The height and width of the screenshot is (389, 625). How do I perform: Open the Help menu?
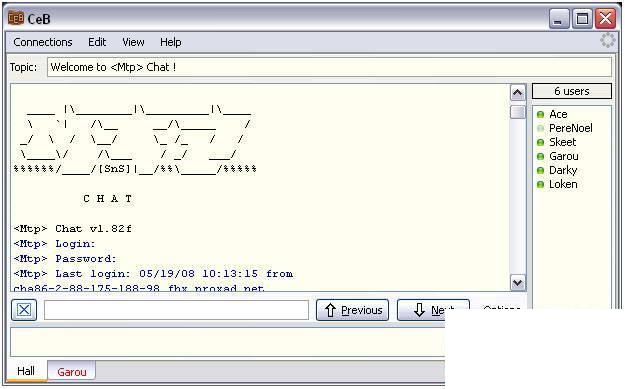171,42
